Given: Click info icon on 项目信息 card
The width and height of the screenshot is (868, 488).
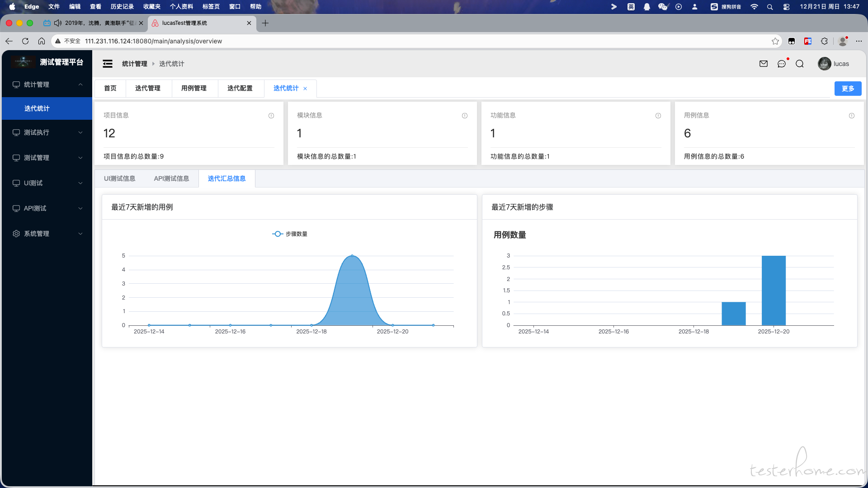Looking at the screenshot, I should click(x=271, y=116).
